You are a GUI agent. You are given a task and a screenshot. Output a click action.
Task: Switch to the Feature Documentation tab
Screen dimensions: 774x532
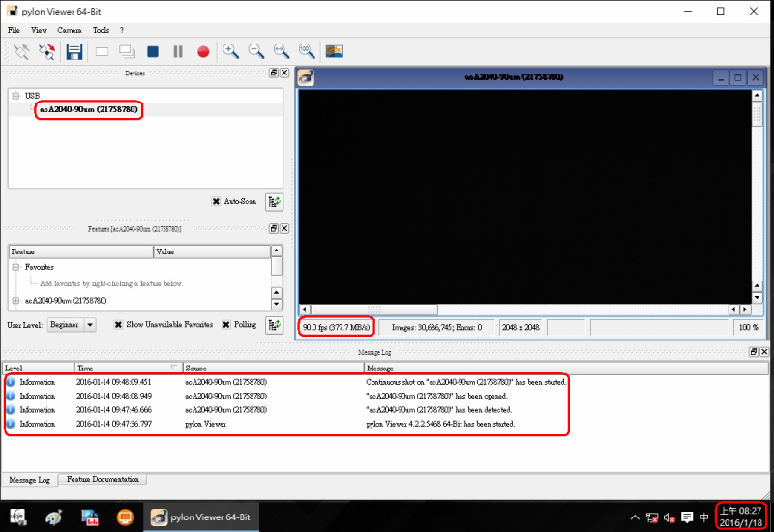(105, 479)
